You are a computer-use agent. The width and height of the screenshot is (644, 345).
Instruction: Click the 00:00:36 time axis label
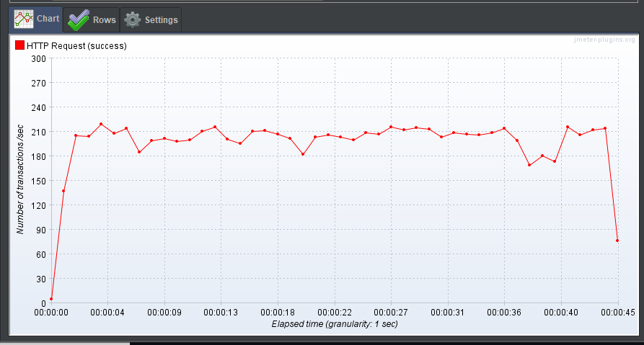(x=504, y=313)
